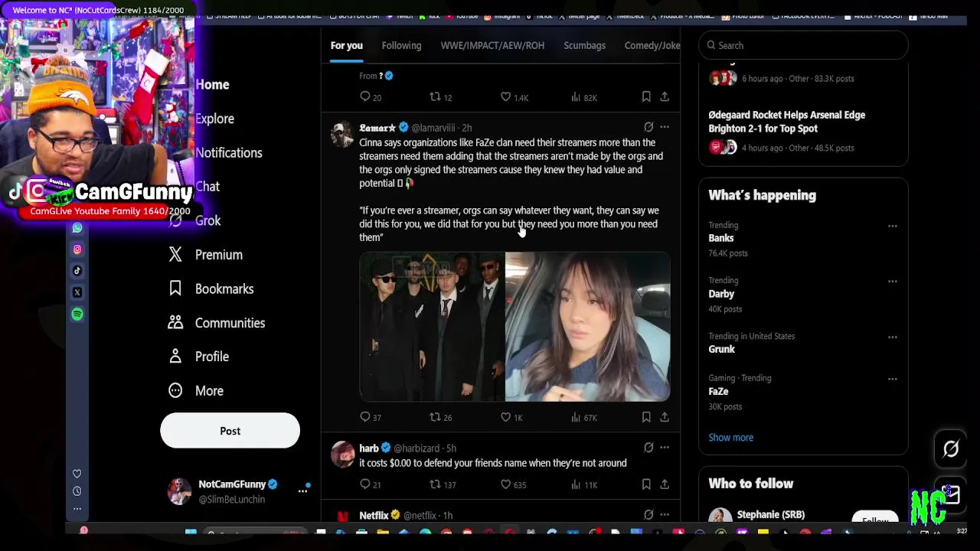Share the Lamar tweet about FaZe
Viewport: 980px width, 551px height.
tap(665, 417)
